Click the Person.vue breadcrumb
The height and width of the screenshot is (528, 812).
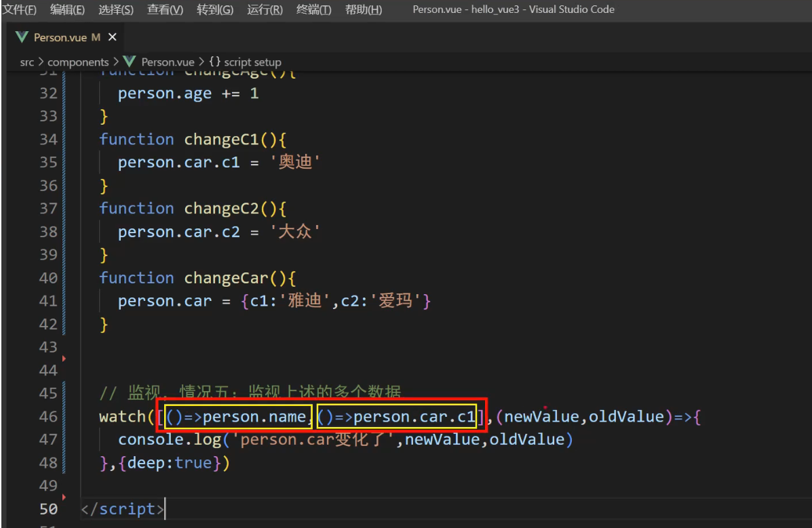[x=168, y=62]
